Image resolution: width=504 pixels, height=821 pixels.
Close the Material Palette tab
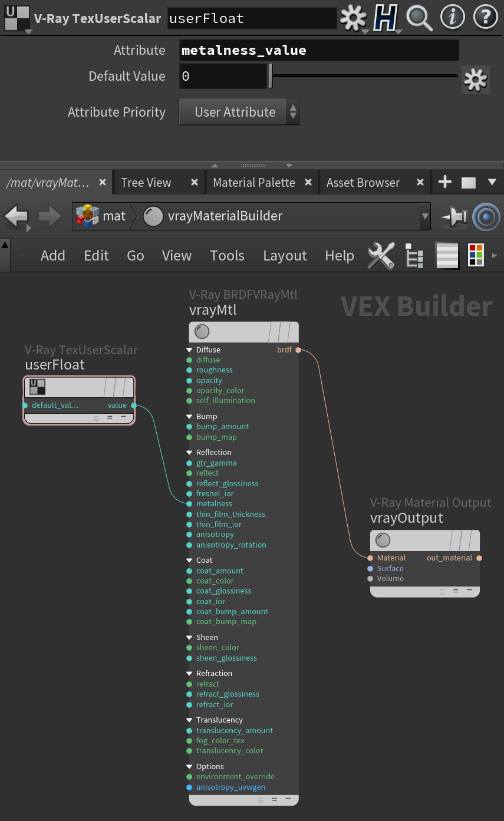[308, 183]
